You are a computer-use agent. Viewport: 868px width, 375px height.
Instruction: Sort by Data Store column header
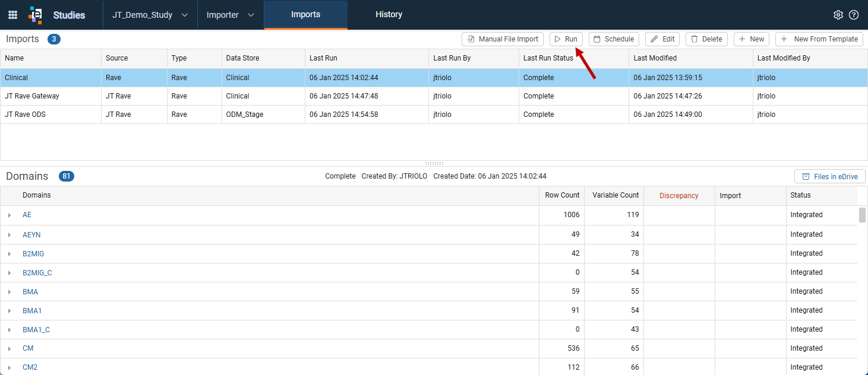click(263, 58)
